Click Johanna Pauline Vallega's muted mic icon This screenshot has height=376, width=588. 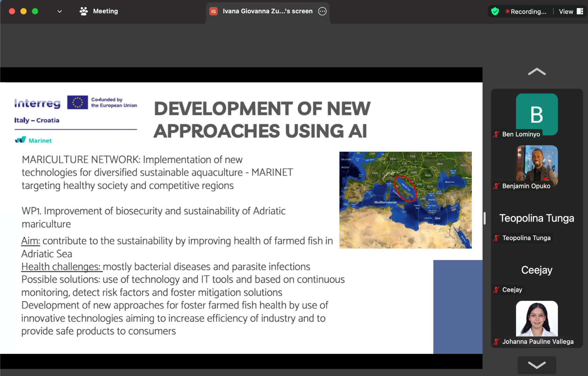click(x=496, y=342)
